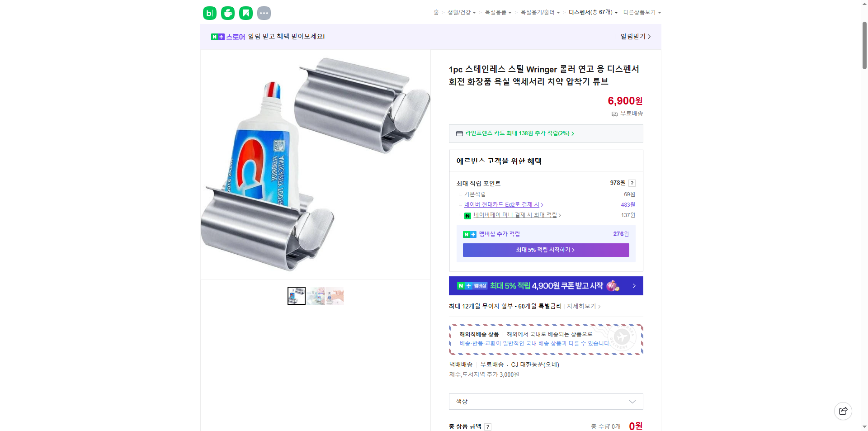This screenshot has width=868, height=431.
Task: Click the free shipping truck icon
Action: point(614,114)
